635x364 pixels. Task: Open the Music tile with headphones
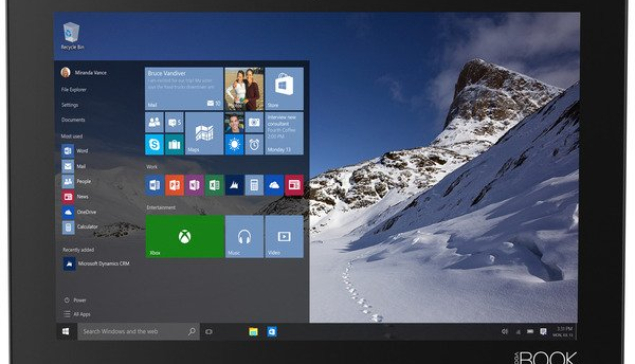(x=244, y=236)
